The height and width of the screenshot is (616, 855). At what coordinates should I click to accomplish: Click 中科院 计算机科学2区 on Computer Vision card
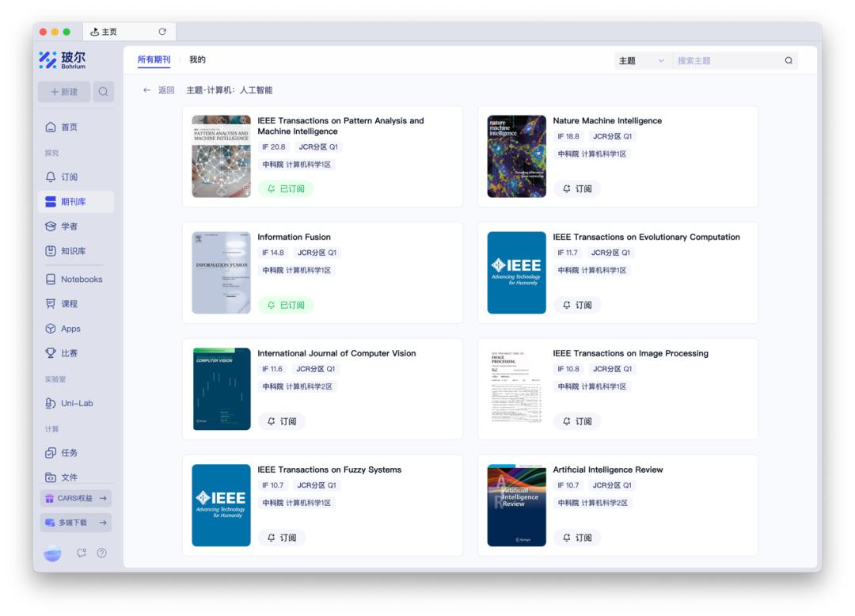pos(297,386)
